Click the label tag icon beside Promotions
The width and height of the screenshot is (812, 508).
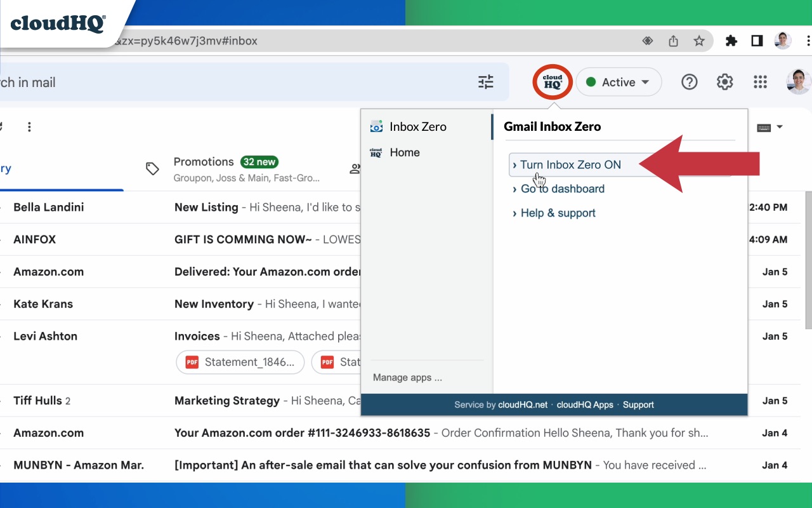152,168
